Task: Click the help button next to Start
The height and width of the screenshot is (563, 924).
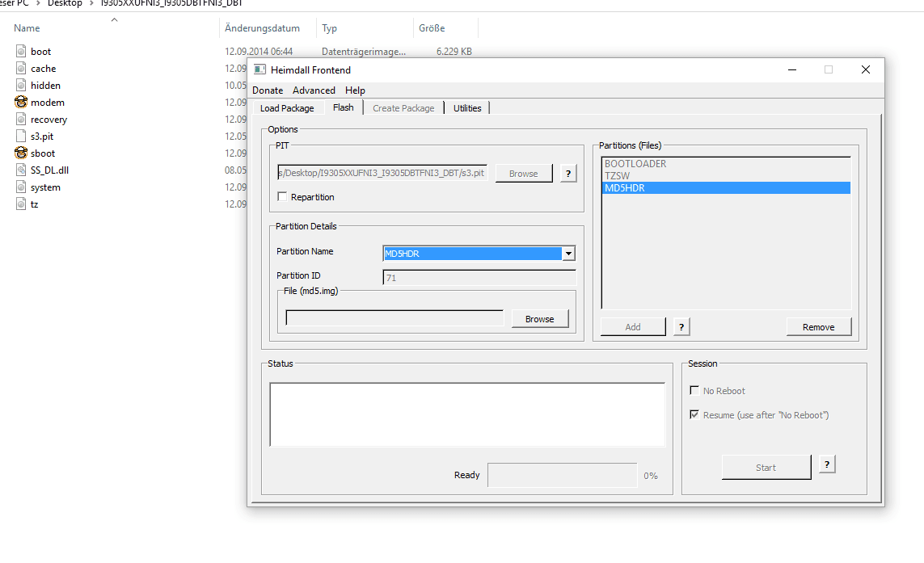Action: 827,464
